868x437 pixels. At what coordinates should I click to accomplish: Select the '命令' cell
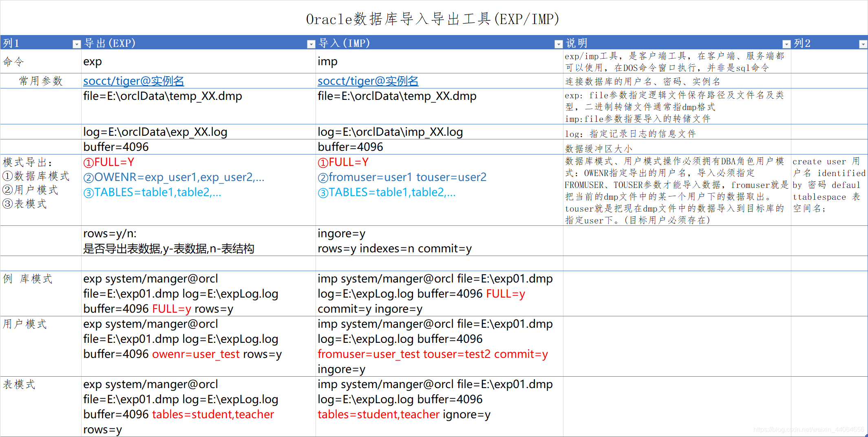click(41, 62)
